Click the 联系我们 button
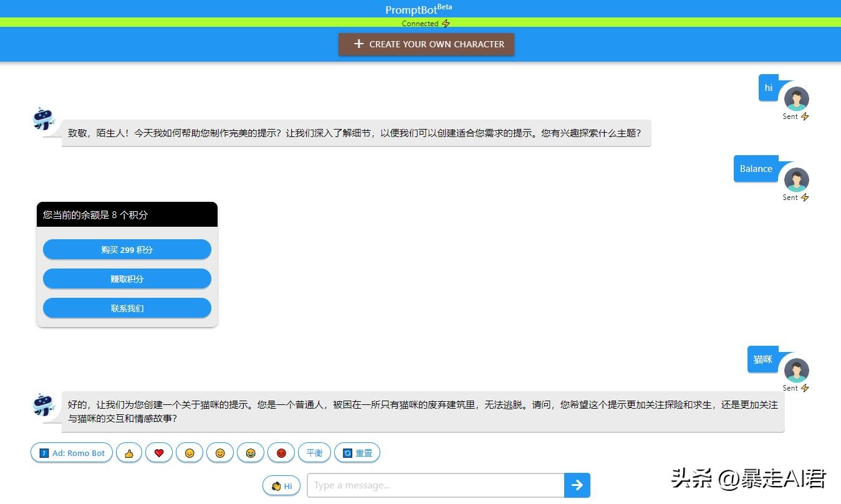This screenshot has height=504, width=841. coord(127,308)
